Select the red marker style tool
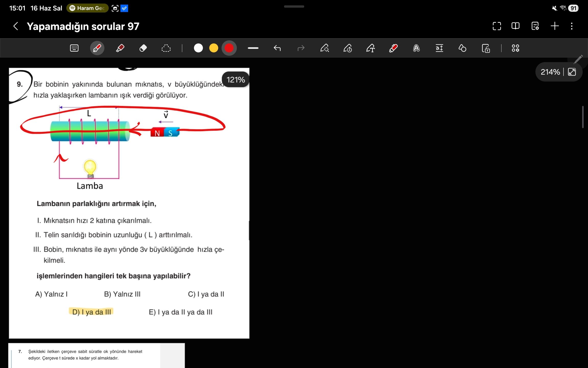 (393, 48)
